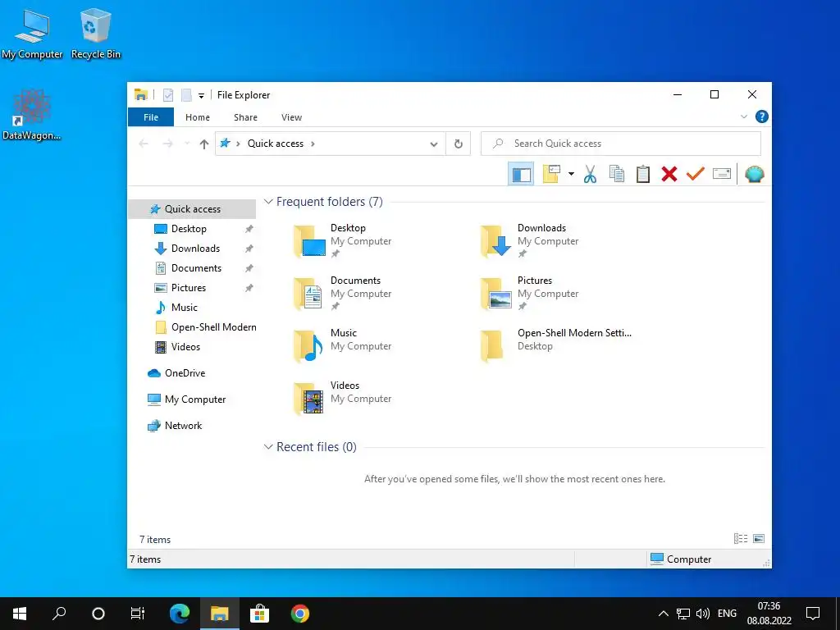Click Quick access breadcrumb in address bar

pos(276,144)
